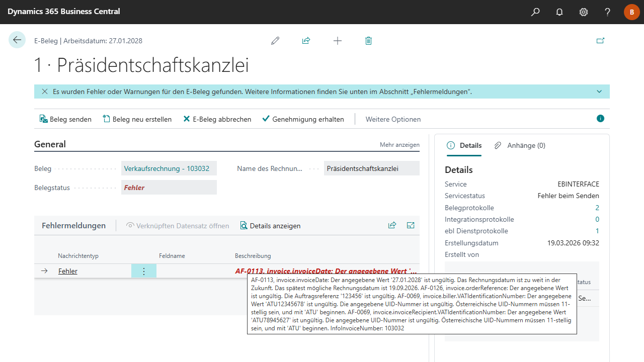Open the search magnifier in top bar
This screenshot has width=644, height=362.
[535, 12]
